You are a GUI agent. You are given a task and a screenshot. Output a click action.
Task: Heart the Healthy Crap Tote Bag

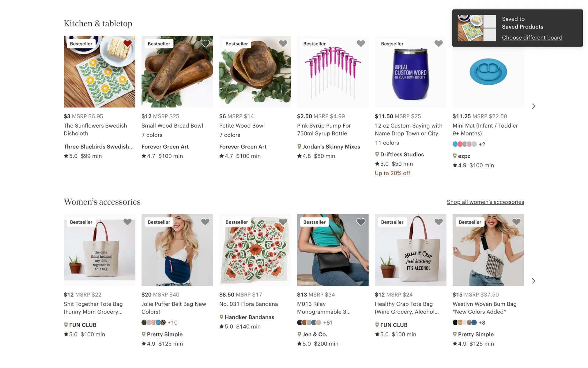click(439, 222)
